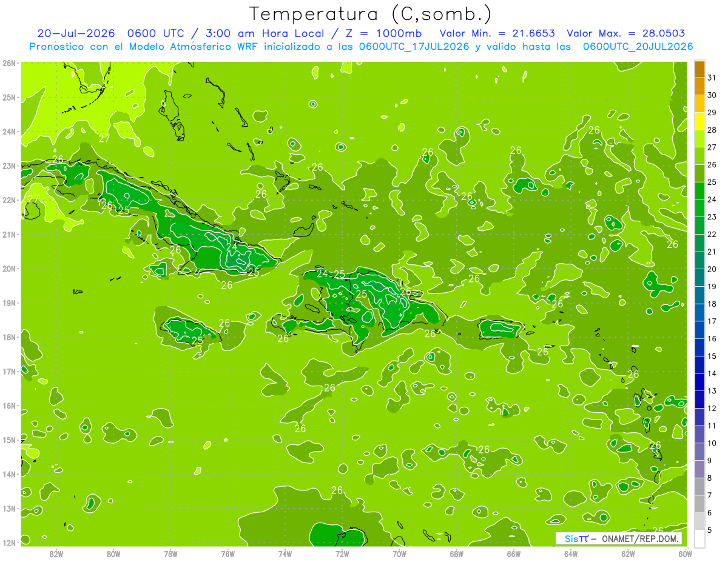728x562 pixels.
Task: Click the title "Temperatura (C,somb.)"
Action: tap(369, 13)
